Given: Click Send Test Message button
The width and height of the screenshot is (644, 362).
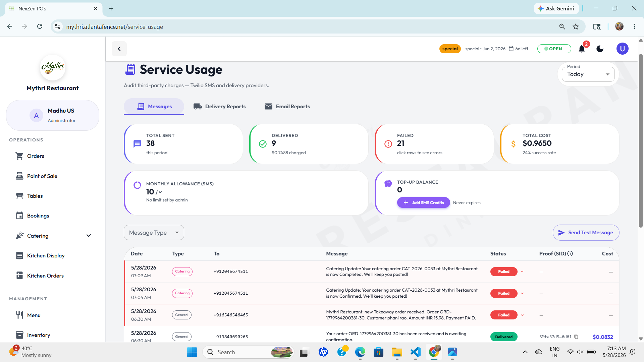Looking at the screenshot, I should point(586,233).
